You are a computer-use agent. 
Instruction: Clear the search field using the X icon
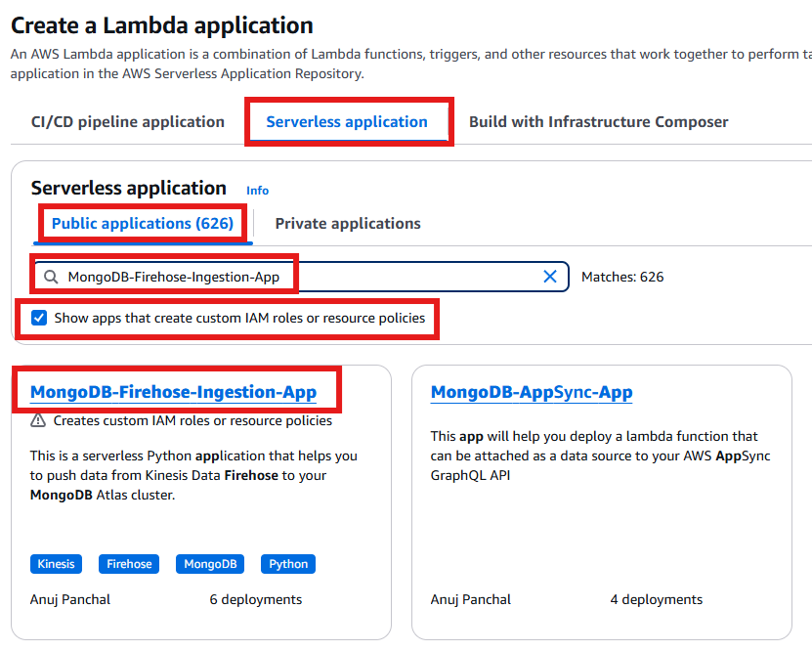(x=550, y=277)
